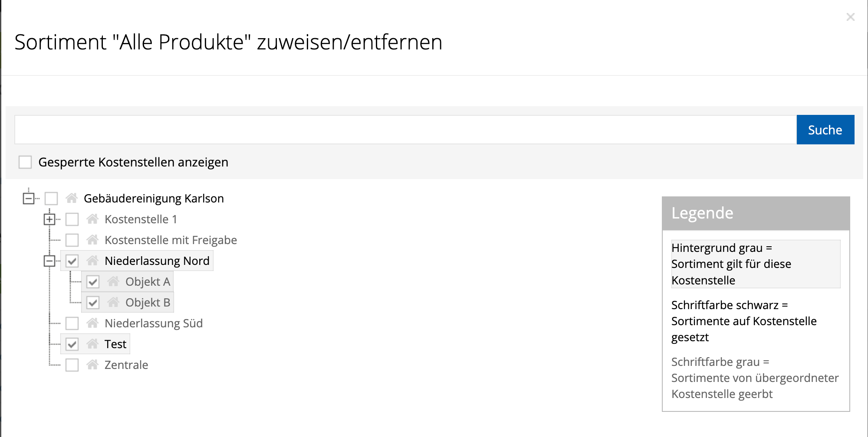Click house icon next to Zentrale
The image size is (868, 437).
click(92, 365)
